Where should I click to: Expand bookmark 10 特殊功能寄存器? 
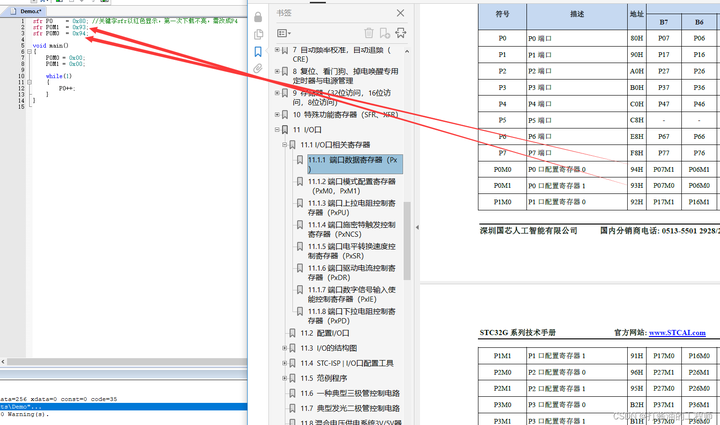pos(277,114)
